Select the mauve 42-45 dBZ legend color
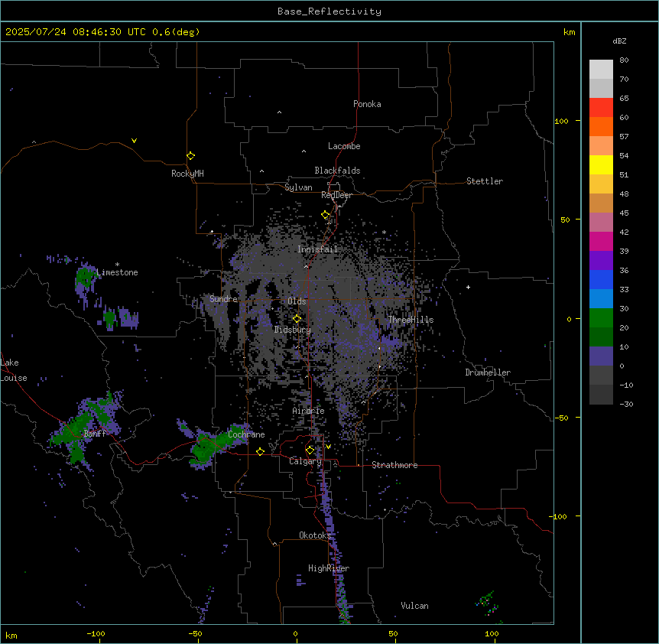 click(601, 223)
